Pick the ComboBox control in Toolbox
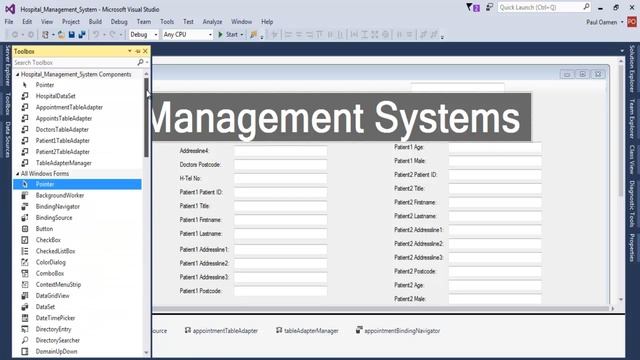Image resolution: width=640 pixels, height=360 pixels. tap(50, 273)
